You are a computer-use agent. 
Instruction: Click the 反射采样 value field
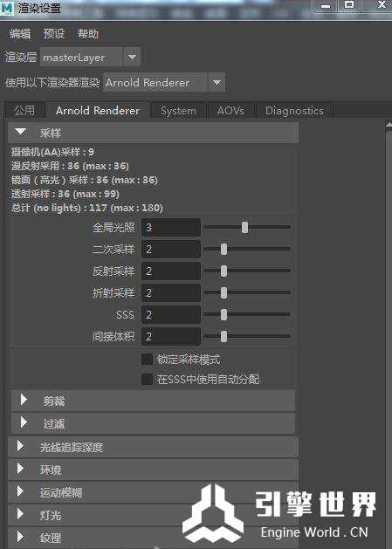[x=171, y=271]
